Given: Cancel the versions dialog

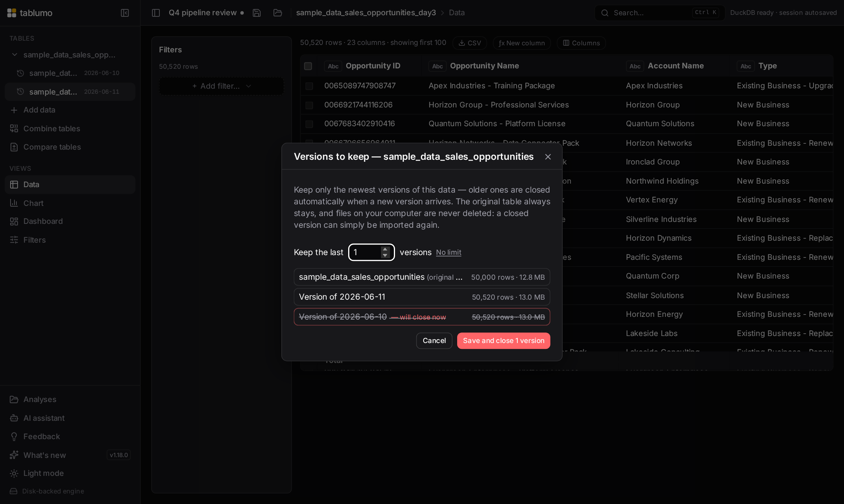Looking at the screenshot, I should coord(434,341).
